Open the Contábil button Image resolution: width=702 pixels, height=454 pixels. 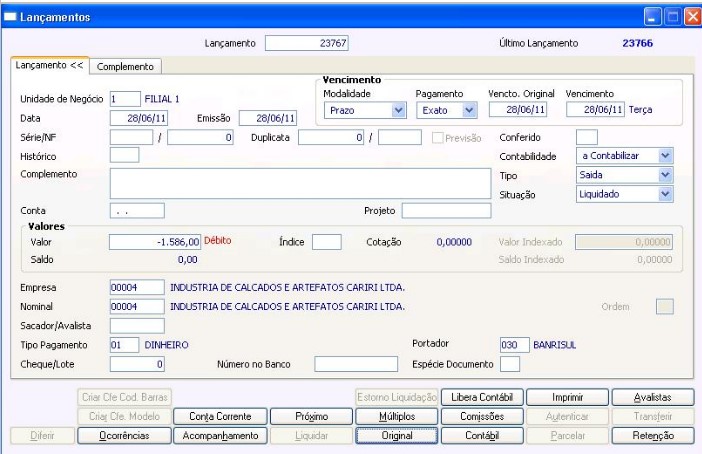coord(482,436)
